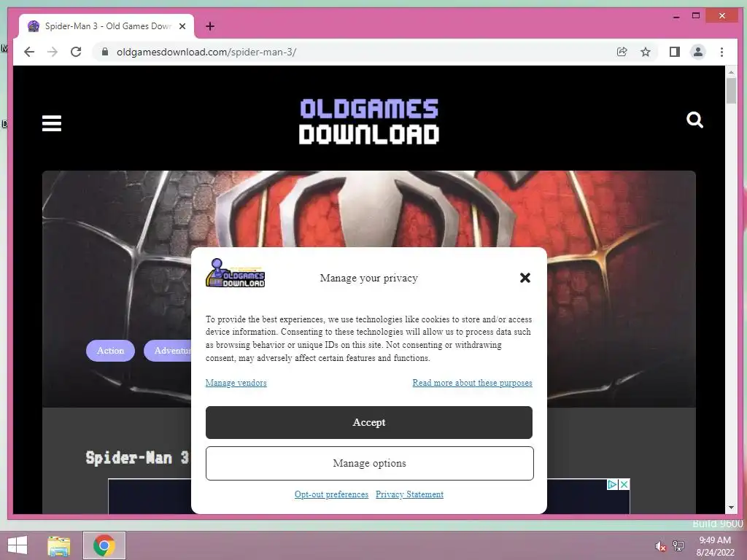View site security info via the lock icon

(x=105, y=52)
